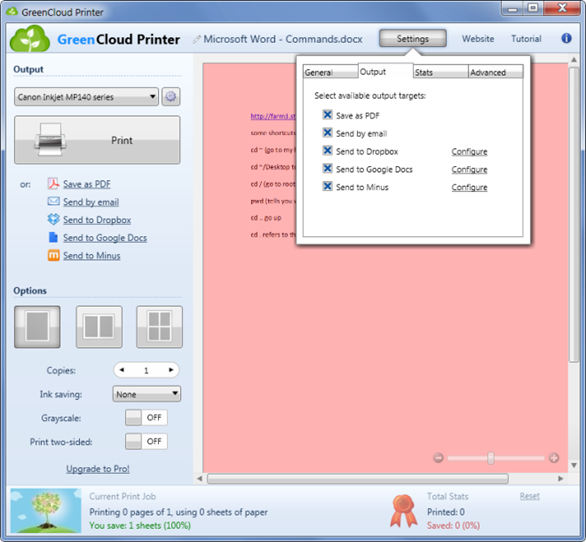Select the single page per sheet layout
The image size is (586, 542).
pos(37,327)
